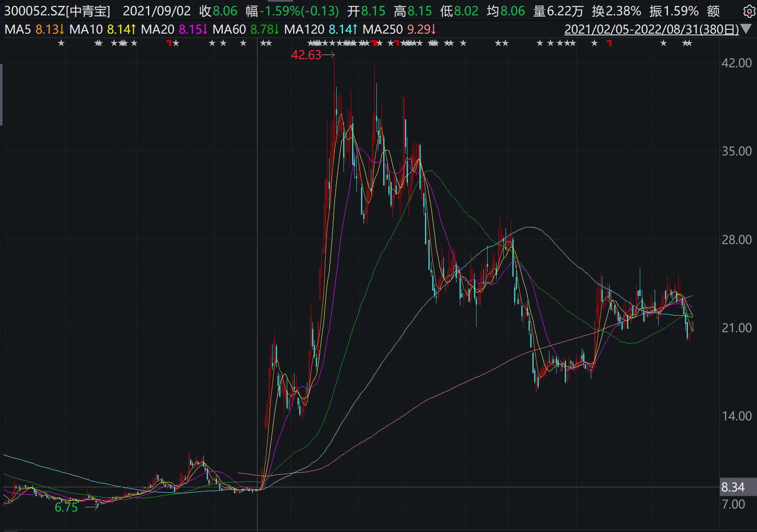Open the 2021/02/05-2022/08/31(380日) date range link

point(651,29)
